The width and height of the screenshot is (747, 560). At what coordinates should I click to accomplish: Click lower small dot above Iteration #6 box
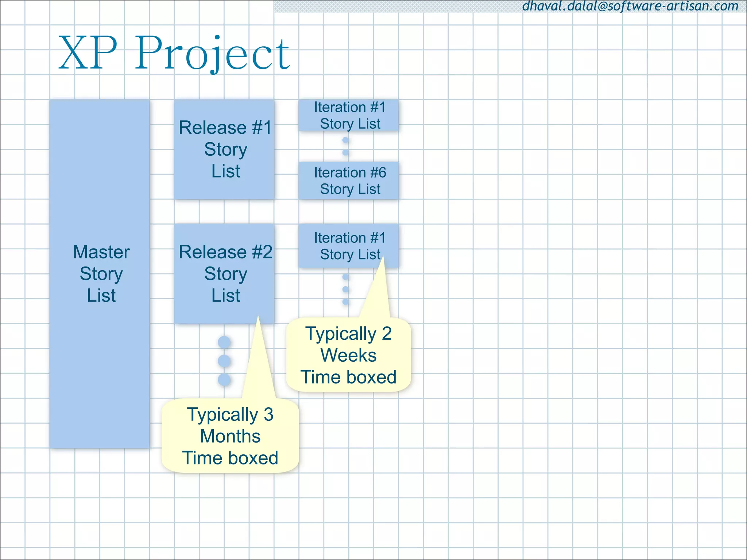tap(346, 152)
